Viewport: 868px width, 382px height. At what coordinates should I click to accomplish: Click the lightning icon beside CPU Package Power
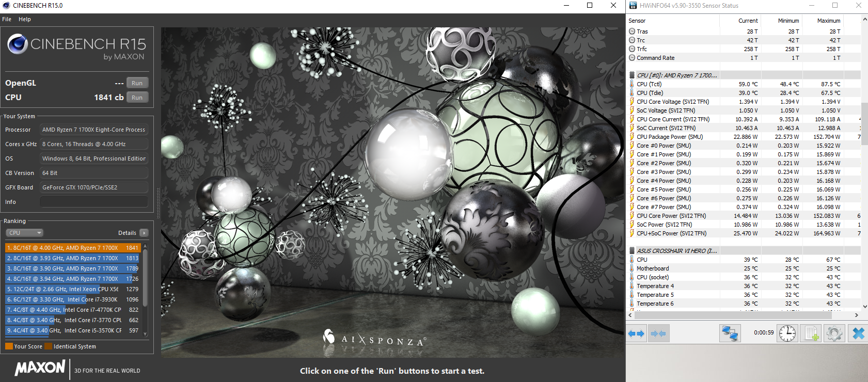coord(632,137)
